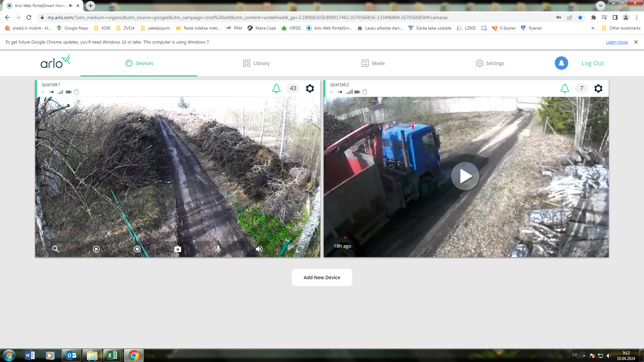This screenshot has height=362, width=644.
Task: Open settings gear for spartak2 camera
Action: click(598, 88)
